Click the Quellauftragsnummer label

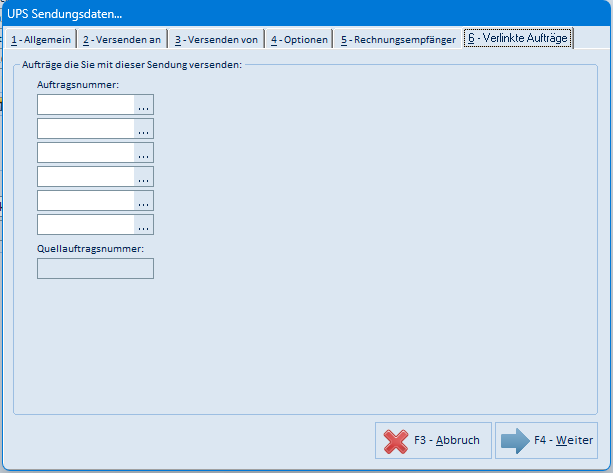[90, 249]
